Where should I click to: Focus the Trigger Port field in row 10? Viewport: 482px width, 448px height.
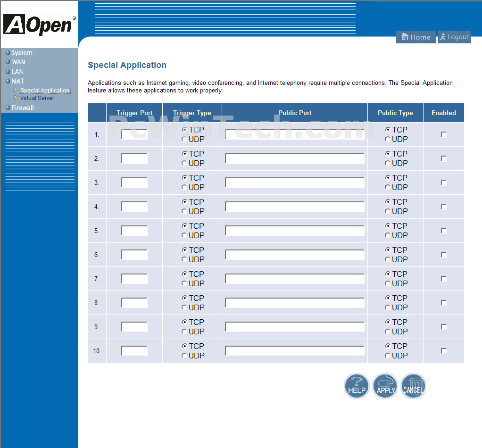134,351
